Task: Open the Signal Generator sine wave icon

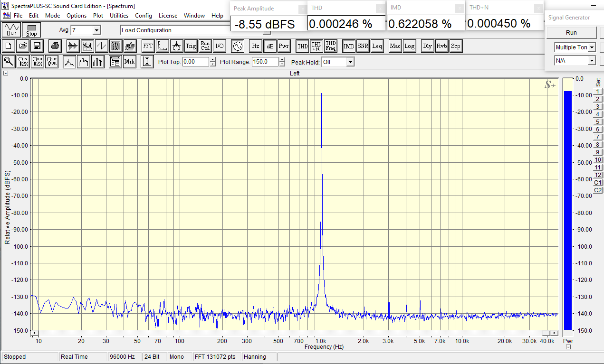Action: [238, 46]
